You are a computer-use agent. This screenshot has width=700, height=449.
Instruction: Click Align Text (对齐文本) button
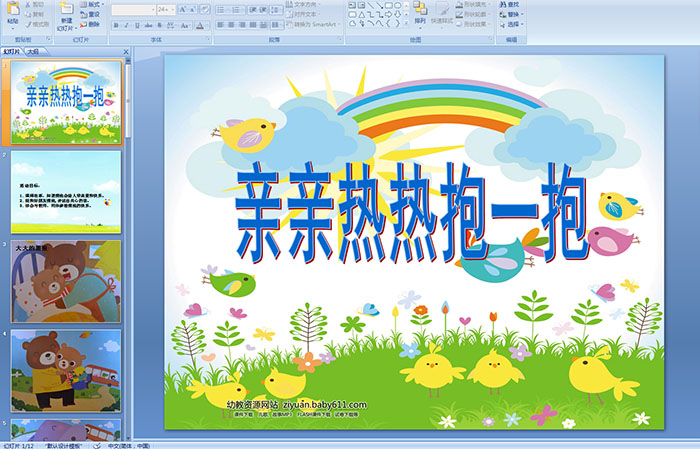coord(304,14)
